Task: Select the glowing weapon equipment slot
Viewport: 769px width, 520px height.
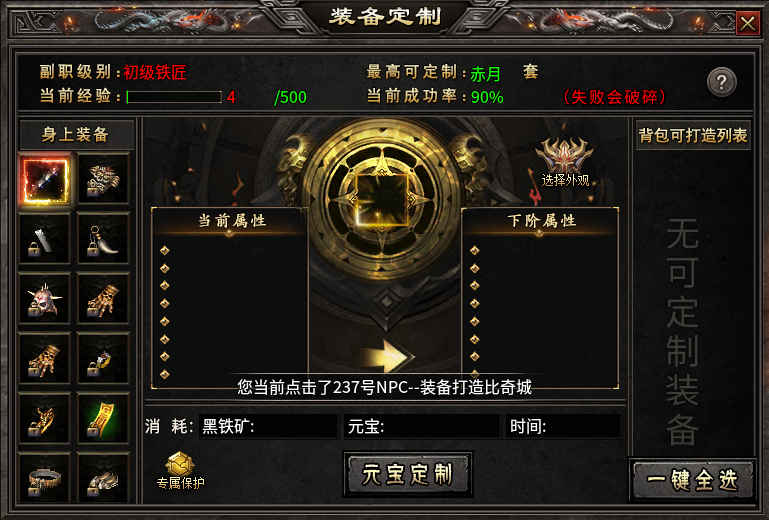Action: [44, 179]
